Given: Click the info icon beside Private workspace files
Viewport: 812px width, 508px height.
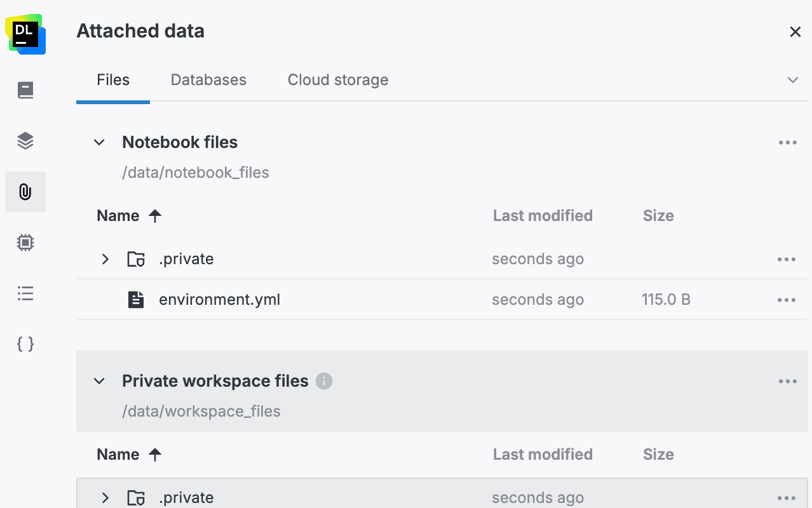Looking at the screenshot, I should pyautogui.click(x=324, y=381).
